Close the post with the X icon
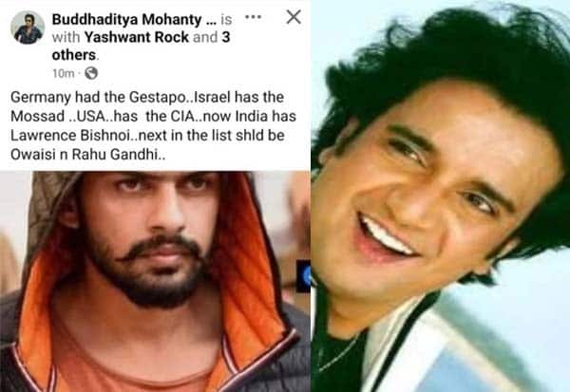 [294, 17]
